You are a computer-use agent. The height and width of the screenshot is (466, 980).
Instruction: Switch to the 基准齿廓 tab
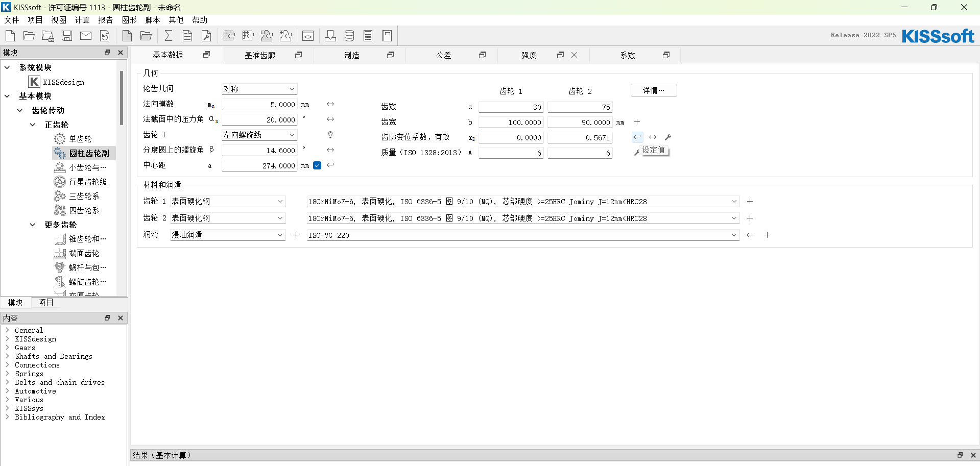(x=260, y=55)
